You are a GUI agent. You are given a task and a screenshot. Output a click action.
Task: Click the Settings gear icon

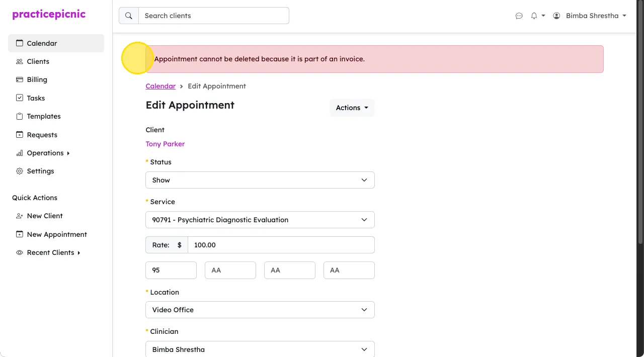[20, 171]
